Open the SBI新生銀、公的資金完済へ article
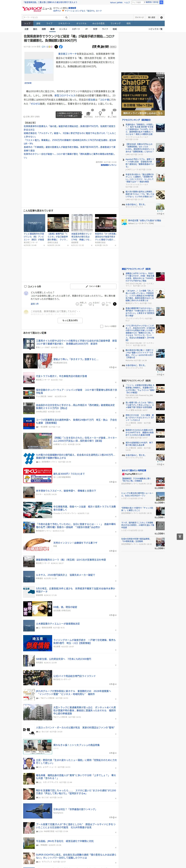The height and width of the screenshot is (868, 186). pos(63,659)
